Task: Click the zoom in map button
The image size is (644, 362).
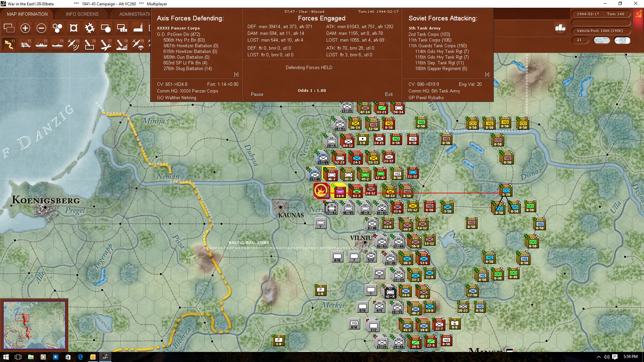Action: (25, 28)
